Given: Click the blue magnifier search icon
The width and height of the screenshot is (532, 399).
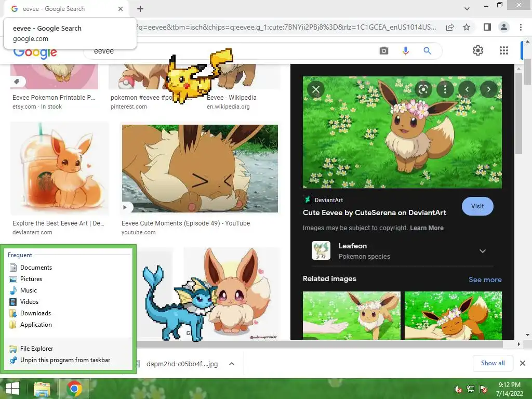Looking at the screenshot, I should [427, 51].
